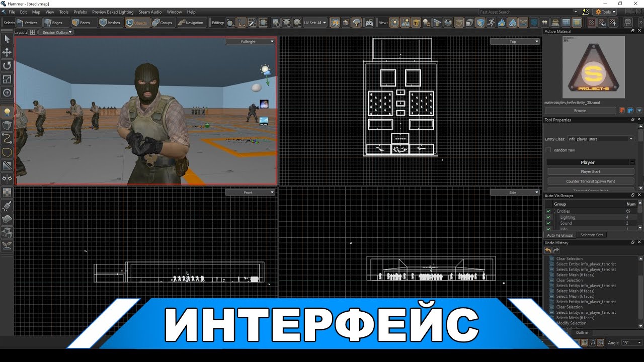Screen dimensions: 644x362
Task: Switch to the Selection Sets tab
Action: tap(592, 235)
